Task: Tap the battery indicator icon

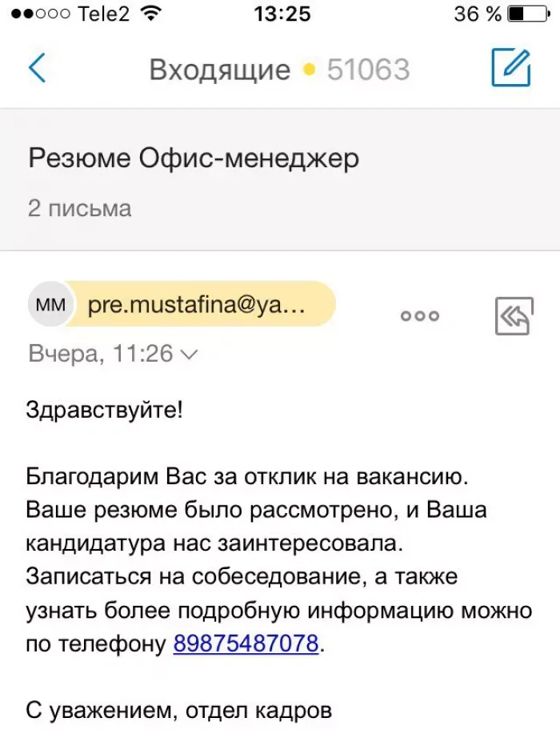Action: click(529, 14)
